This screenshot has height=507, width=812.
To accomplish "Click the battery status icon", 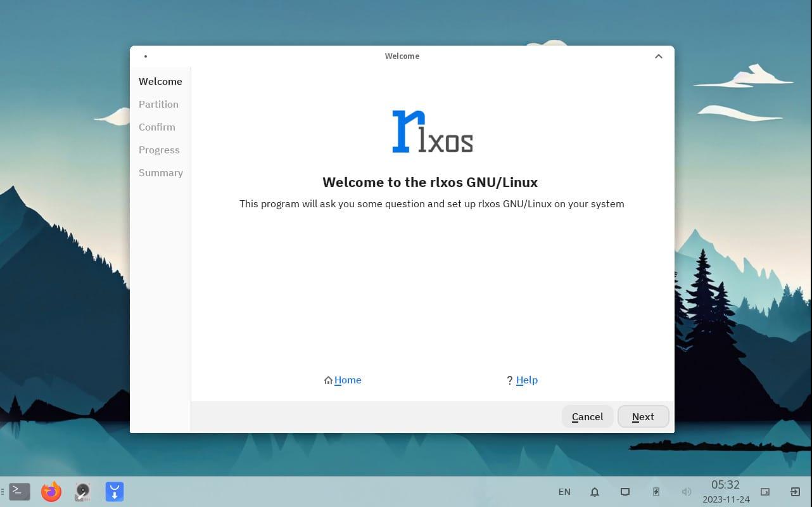I will tap(656, 492).
